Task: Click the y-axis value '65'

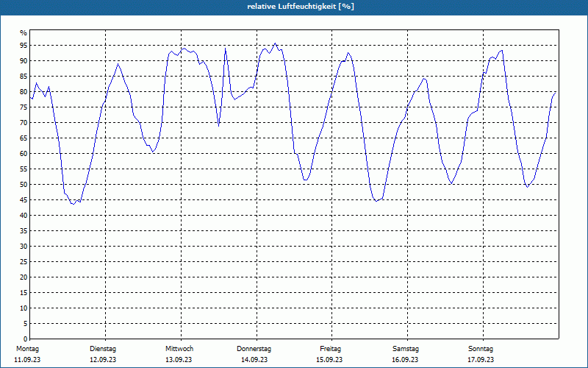Action: (x=24, y=138)
